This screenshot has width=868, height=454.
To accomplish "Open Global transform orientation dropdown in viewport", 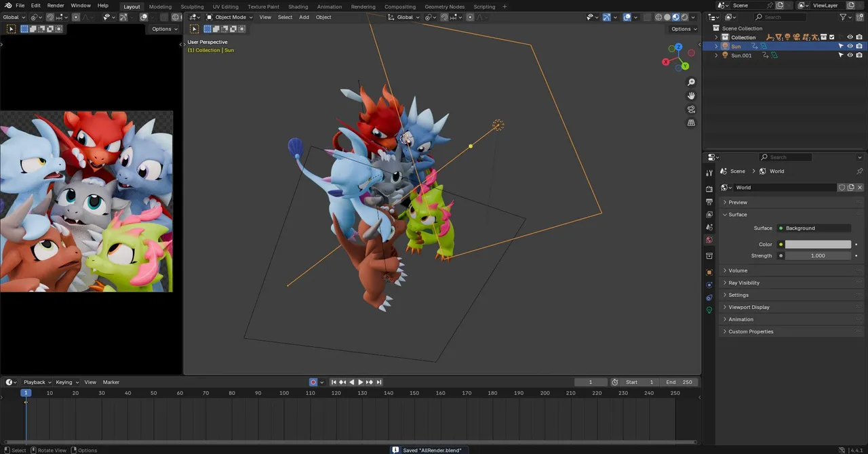I will pos(405,17).
